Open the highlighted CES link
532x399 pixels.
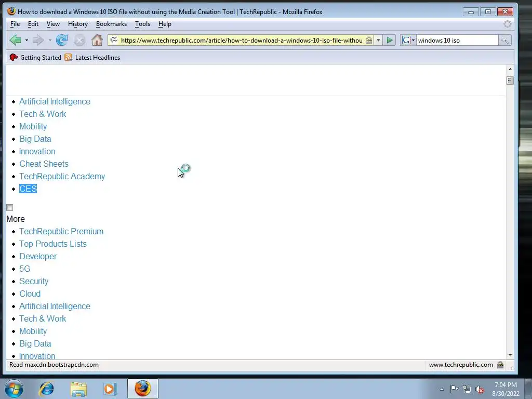[x=28, y=189]
